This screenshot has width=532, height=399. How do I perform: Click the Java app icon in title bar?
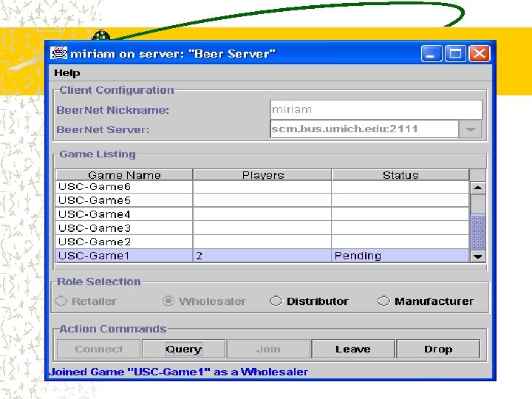tap(59, 53)
